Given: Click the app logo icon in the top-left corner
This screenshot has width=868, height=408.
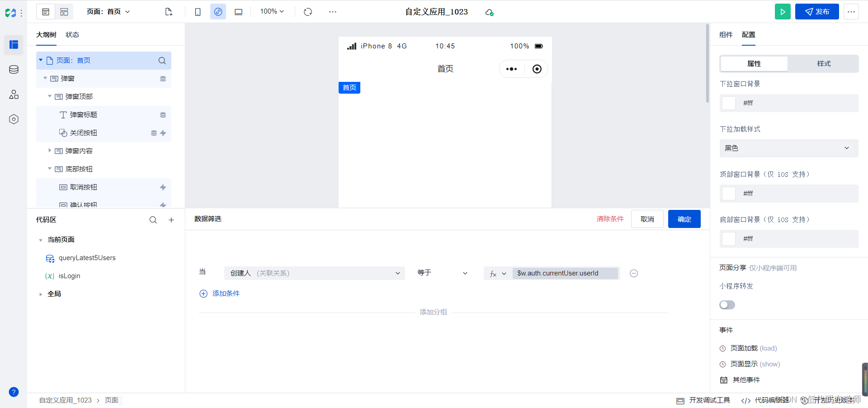Looking at the screenshot, I should pyautogui.click(x=10, y=13).
